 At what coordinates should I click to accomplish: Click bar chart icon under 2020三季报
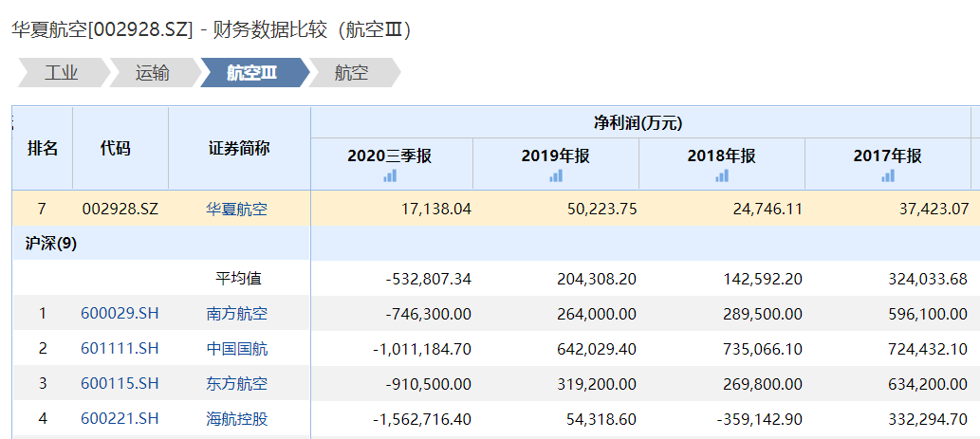tap(390, 175)
